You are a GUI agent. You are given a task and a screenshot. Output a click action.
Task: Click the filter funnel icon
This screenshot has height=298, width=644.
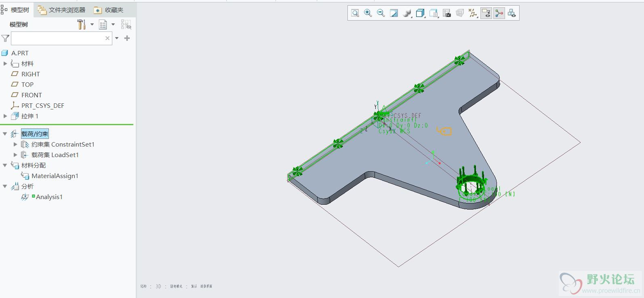tap(5, 38)
